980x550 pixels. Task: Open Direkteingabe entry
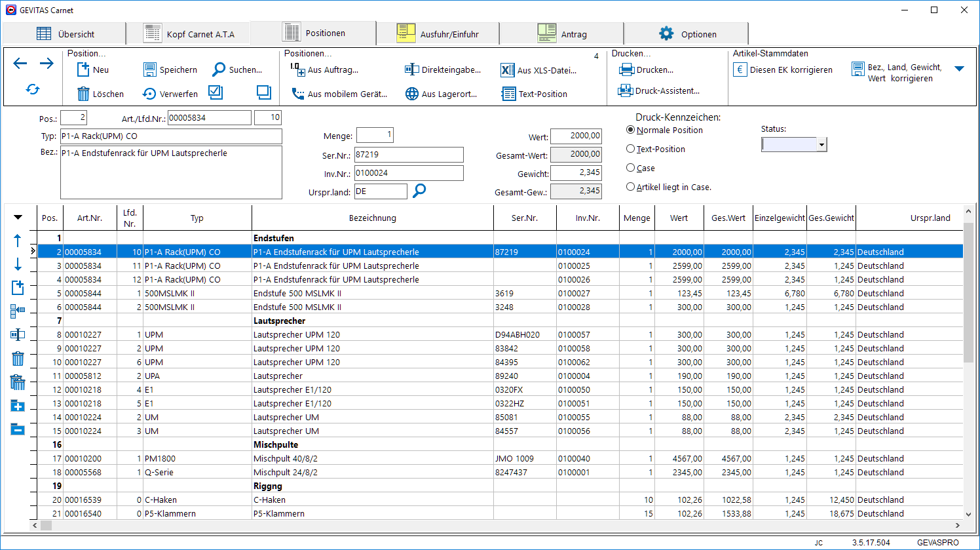pyautogui.click(x=443, y=69)
